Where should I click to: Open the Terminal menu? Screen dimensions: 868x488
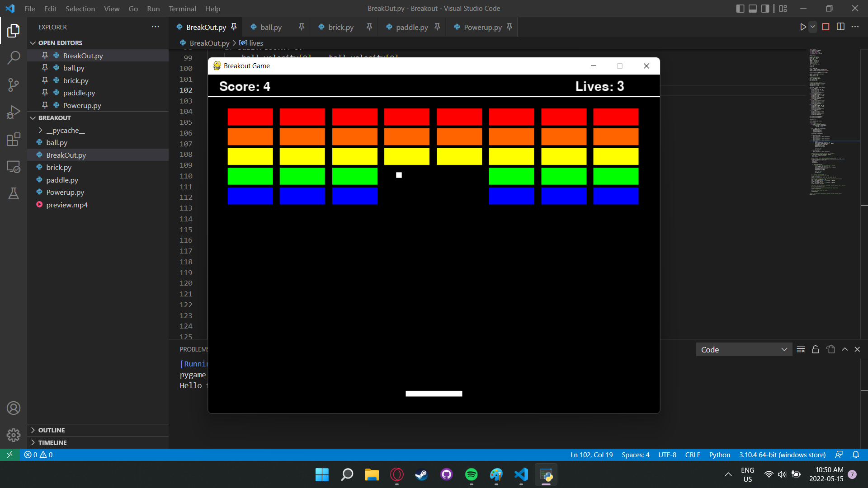click(182, 9)
